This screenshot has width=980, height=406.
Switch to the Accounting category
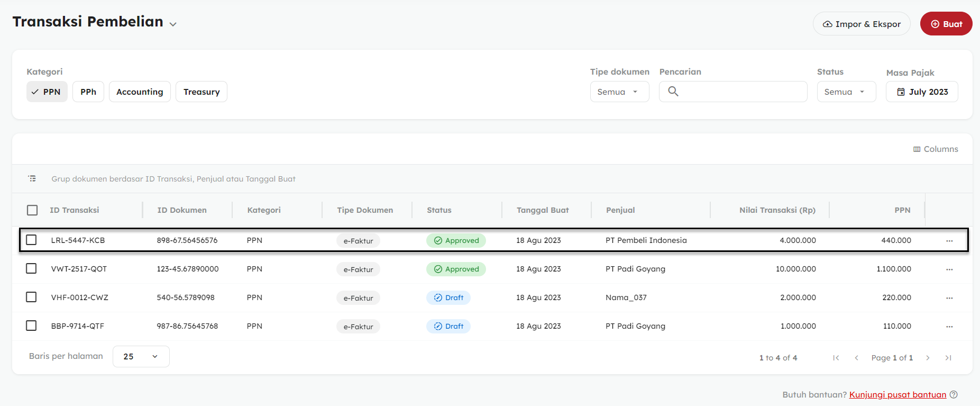[140, 92]
